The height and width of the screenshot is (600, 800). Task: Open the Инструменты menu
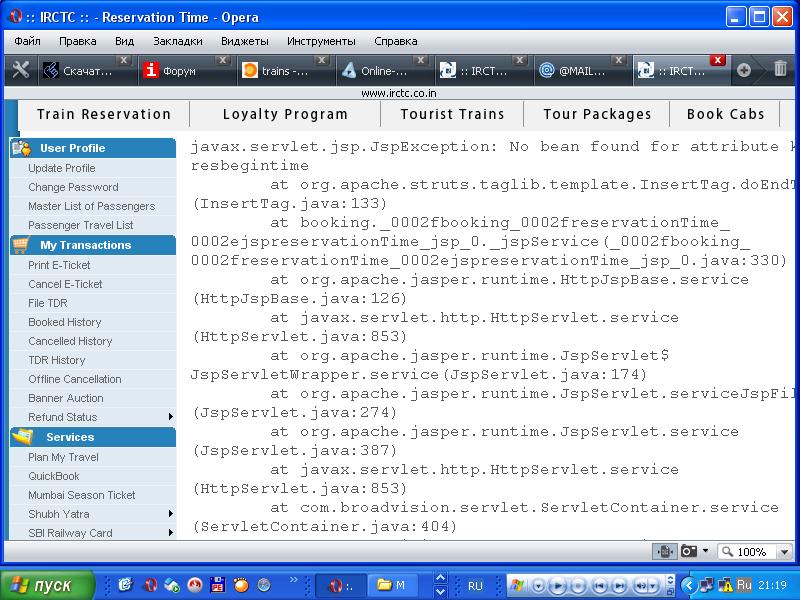321,41
